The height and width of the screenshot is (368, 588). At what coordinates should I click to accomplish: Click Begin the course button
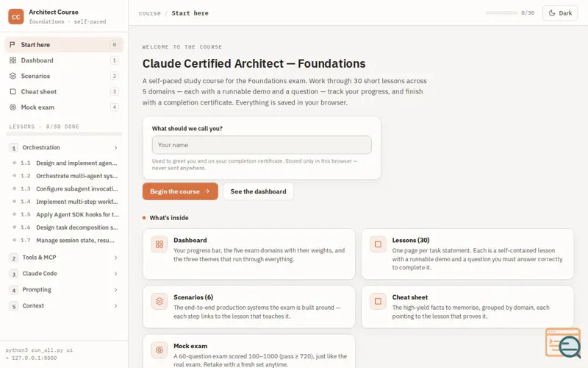pos(180,191)
